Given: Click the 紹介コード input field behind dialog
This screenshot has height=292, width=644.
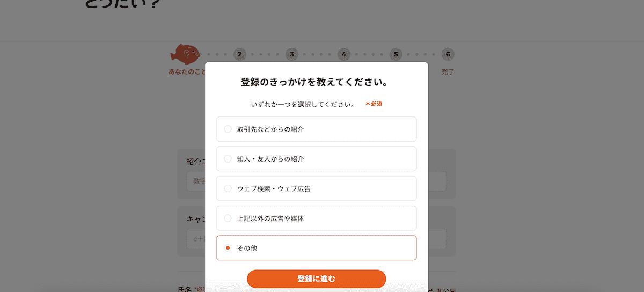Looking at the screenshot, I should click(x=196, y=181).
